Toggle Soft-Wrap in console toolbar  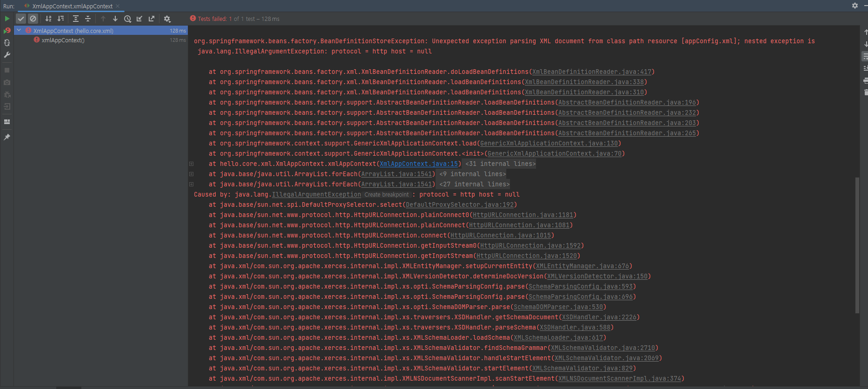pyautogui.click(x=865, y=56)
